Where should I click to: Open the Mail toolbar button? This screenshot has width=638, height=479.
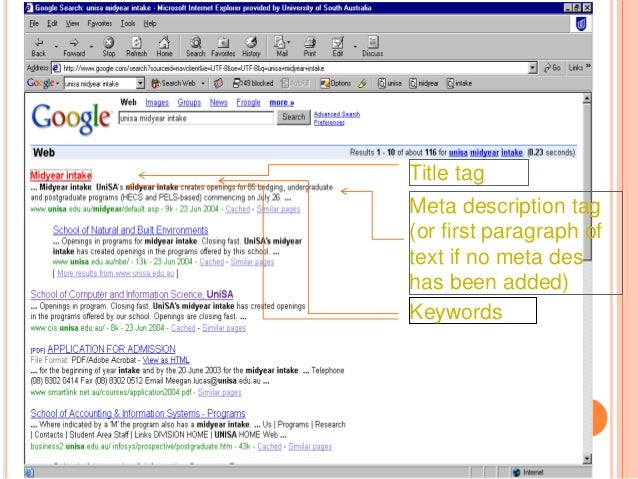point(281,47)
